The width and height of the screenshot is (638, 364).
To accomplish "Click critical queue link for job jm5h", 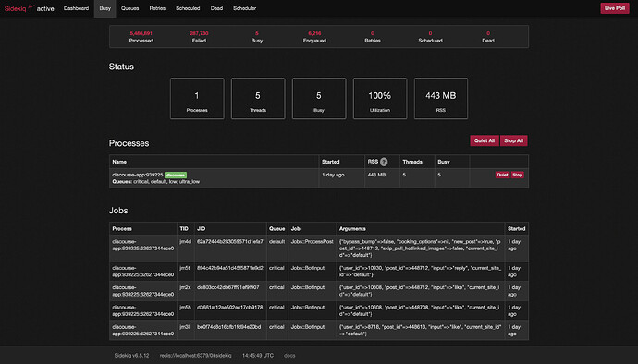I will 276,308.
